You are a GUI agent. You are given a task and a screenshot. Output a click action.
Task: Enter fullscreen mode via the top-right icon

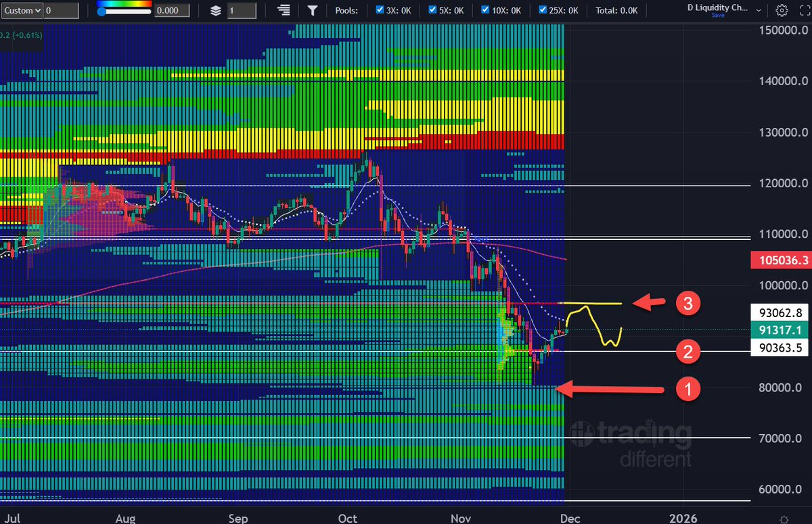point(804,10)
